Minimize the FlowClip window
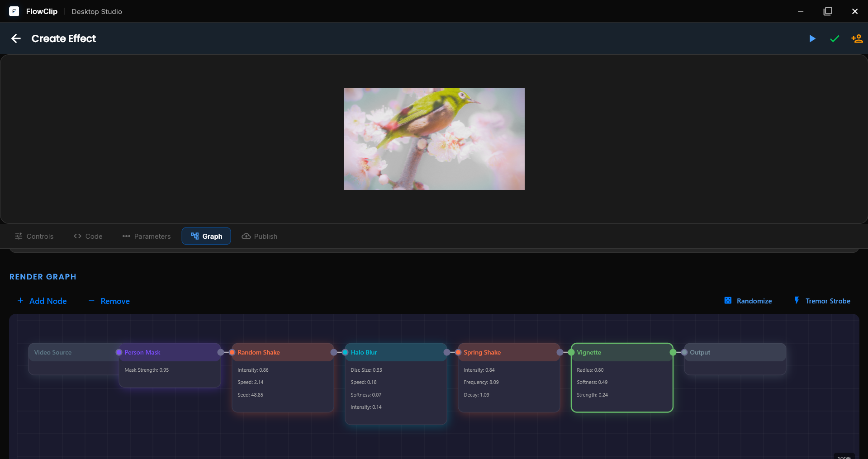This screenshot has height=459, width=868. [801, 11]
